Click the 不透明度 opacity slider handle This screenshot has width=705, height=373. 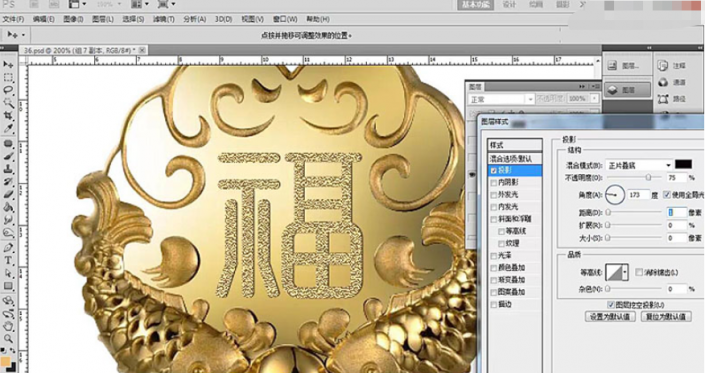pos(648,178)
